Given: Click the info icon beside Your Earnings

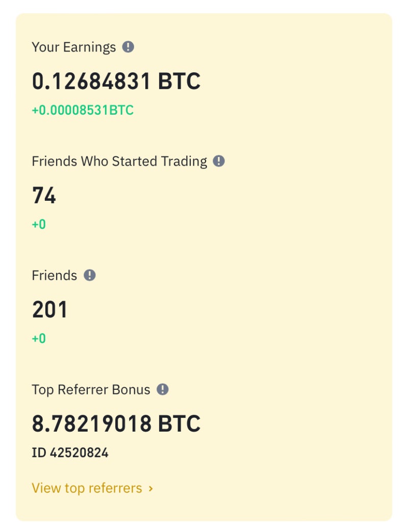Looking at the screenshot, I should point(128,47).
